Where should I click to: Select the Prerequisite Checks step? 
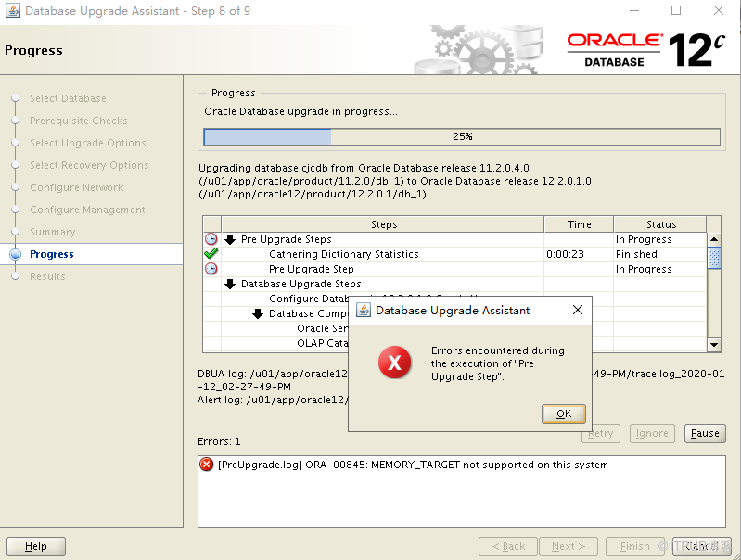pyautogui.click(x=79, y=121)
